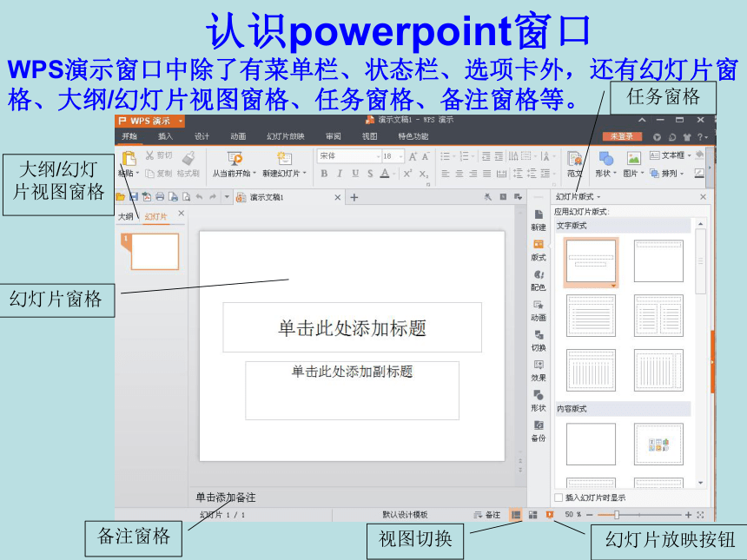
Task: Click the slideshow play button in status bar
Action: (550, 515)
